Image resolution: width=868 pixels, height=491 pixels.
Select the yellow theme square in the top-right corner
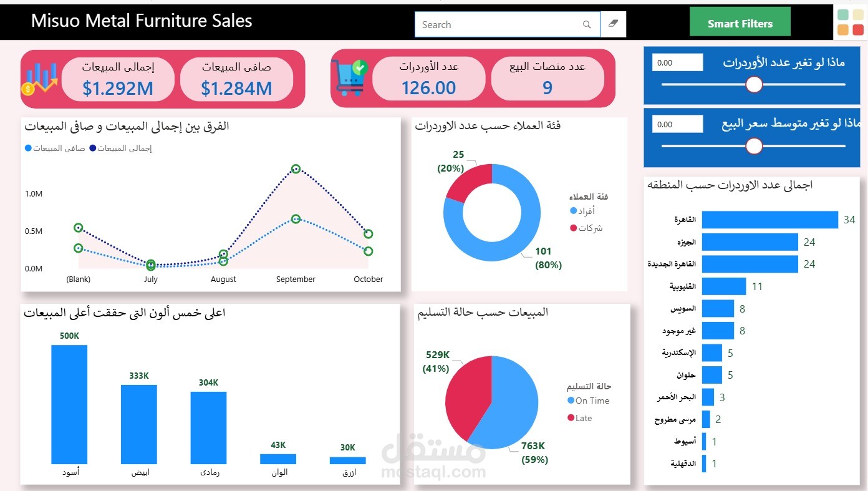click(858, 14)
